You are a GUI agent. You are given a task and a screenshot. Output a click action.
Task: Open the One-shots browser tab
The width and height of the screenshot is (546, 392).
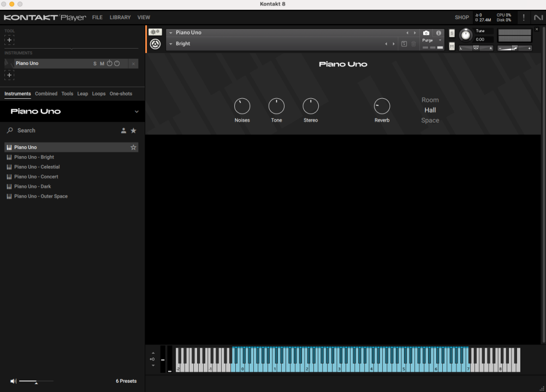121,94
